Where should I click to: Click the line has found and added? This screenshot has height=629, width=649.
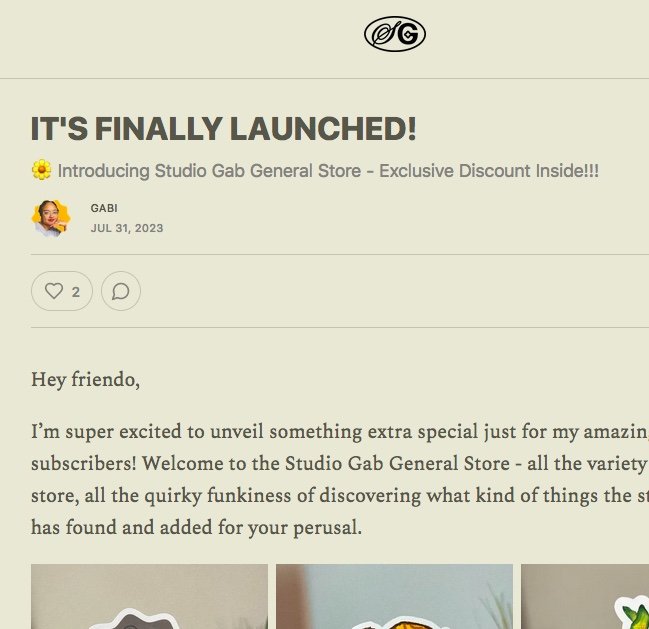point(197,528)
